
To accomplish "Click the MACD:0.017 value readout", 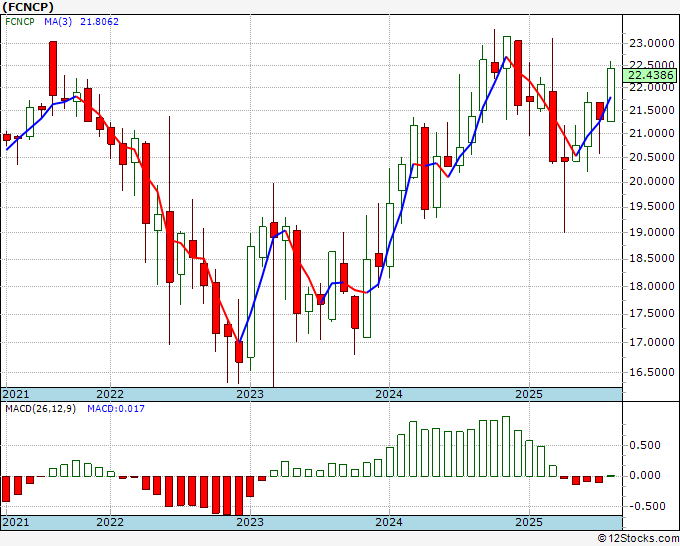I will pos(116,409).
